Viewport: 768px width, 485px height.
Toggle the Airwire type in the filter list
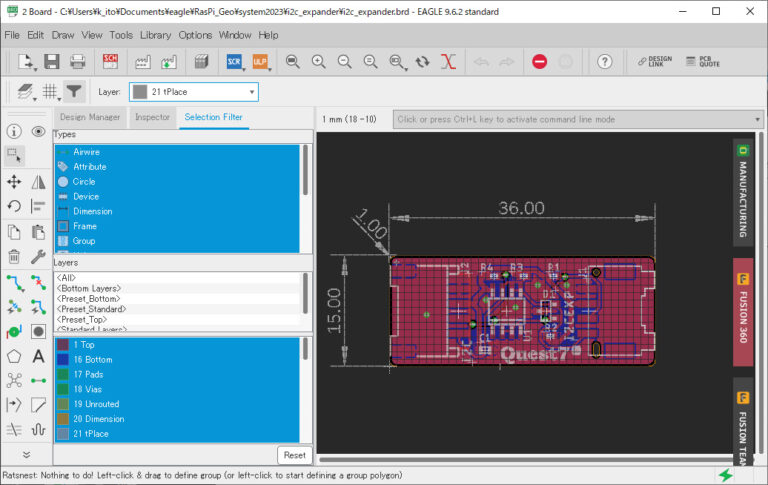coord(87,152)
